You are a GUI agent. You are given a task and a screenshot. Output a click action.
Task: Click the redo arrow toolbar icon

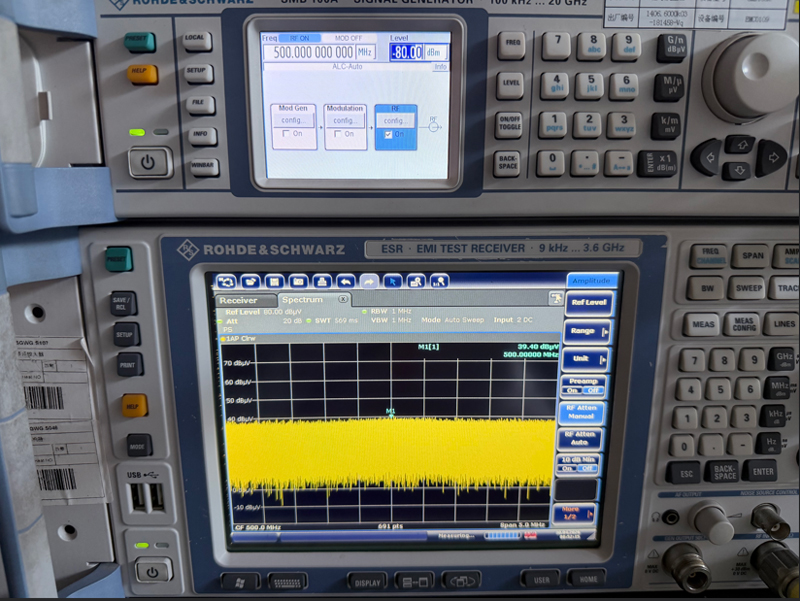coord(369,282)
